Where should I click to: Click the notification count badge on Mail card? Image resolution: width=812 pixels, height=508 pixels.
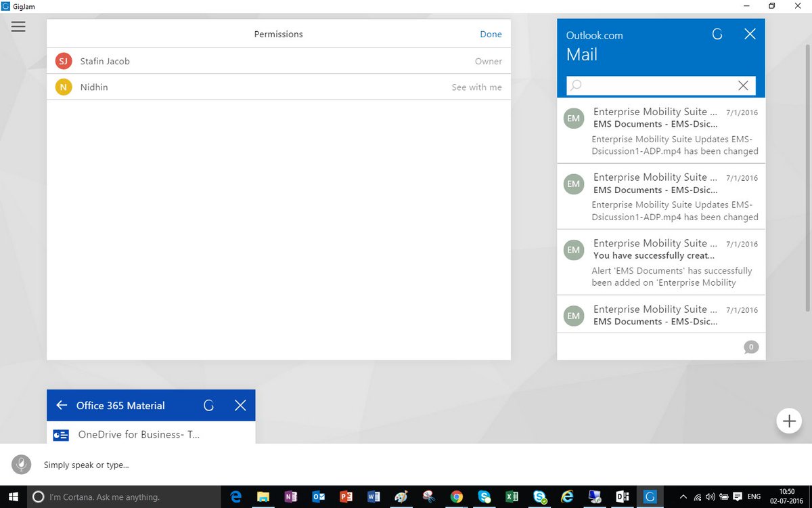(751, 347)
